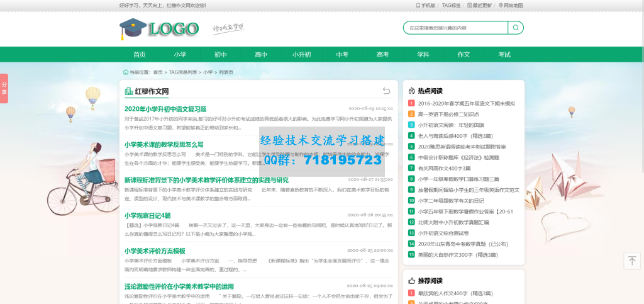This screenshot has height=304, width=644.
Task: Click TAG标签 link in top bar
Action: (451, 5)
